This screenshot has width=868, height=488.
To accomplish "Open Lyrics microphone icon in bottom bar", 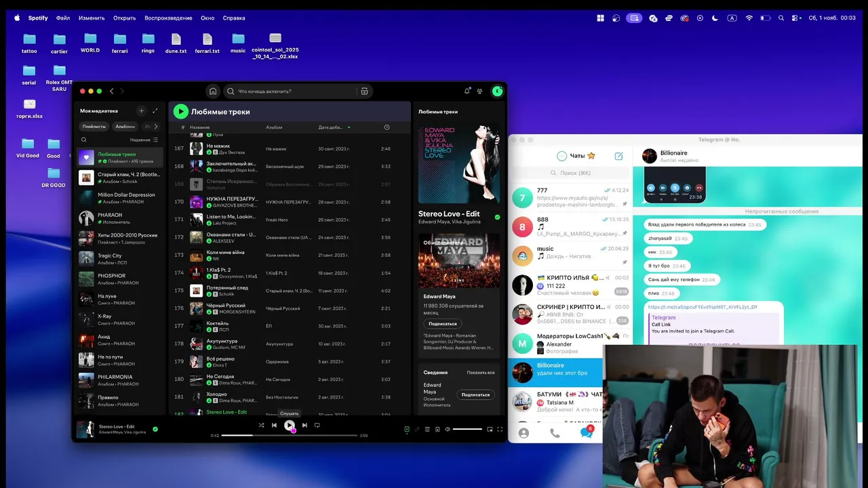I will [417, 429].
